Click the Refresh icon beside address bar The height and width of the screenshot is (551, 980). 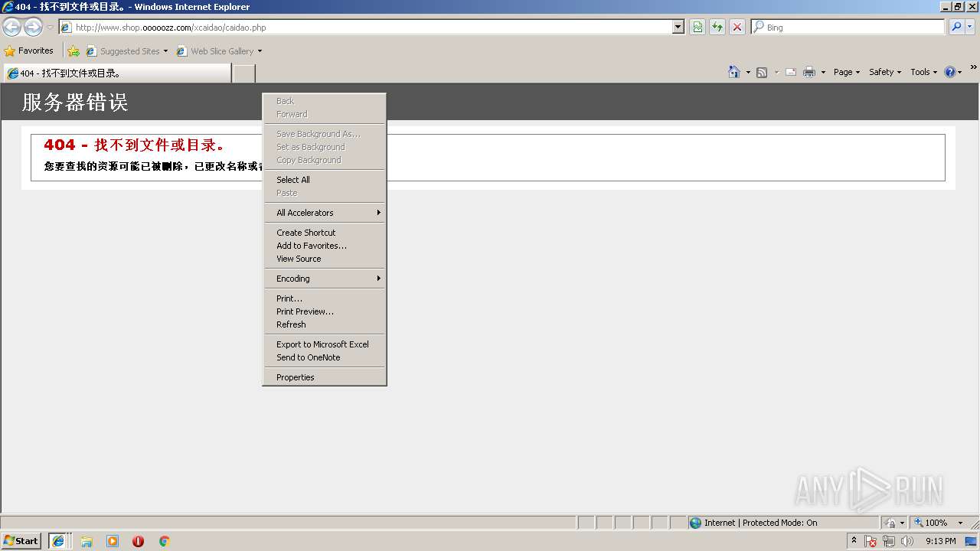(717, 28)
